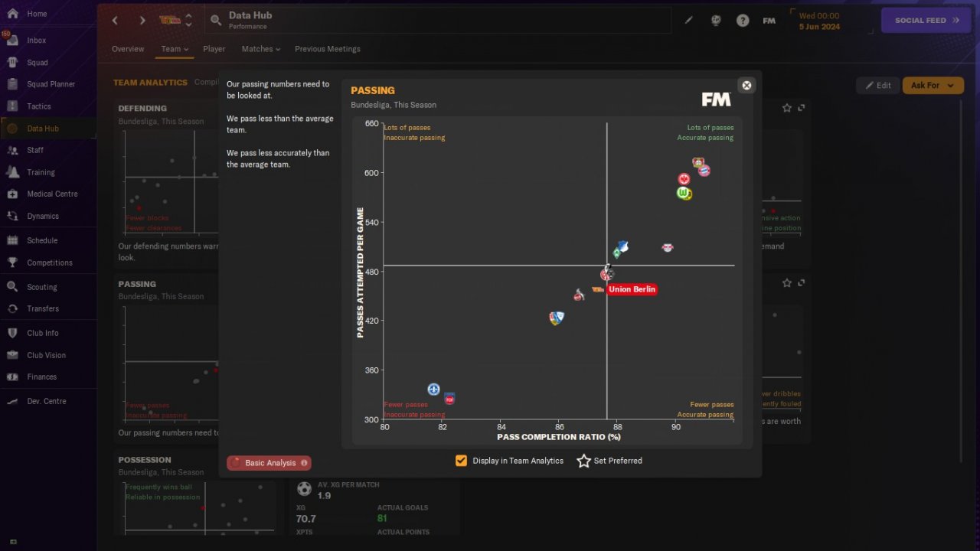Screen dimensions: 980x551
Task: Click the Basic Analysis button
Action: [x=269, y=463]
